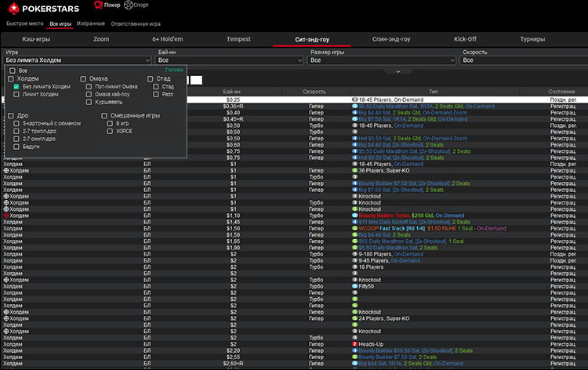Image resolution: width=588 pixels, height=370 pixels.
Task: Uncheck Без лимита Холдем
Action: pyautogui.click(x=16, y=86)
